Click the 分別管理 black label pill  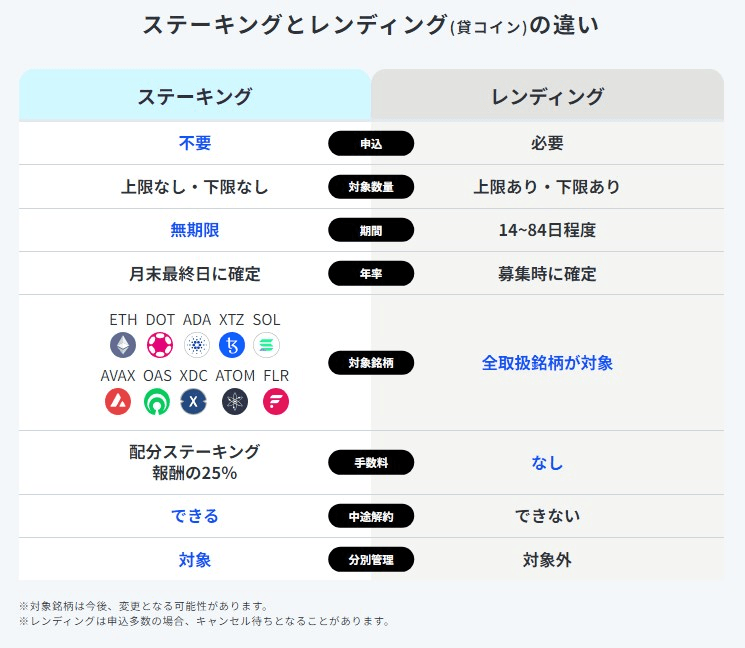tap(371, 560)
